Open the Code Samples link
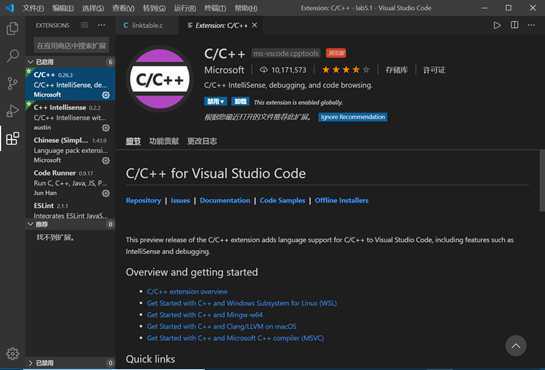The image size is (545, 370). [282, 200]
